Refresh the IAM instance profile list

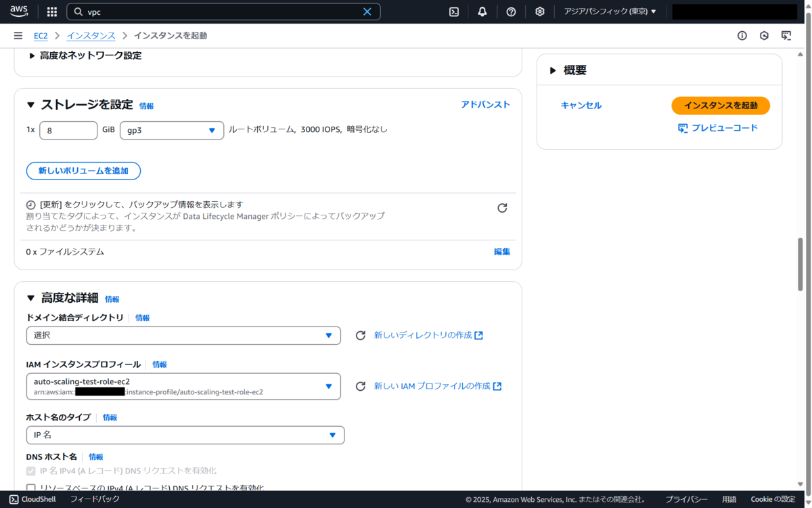(x=361, y=386)
